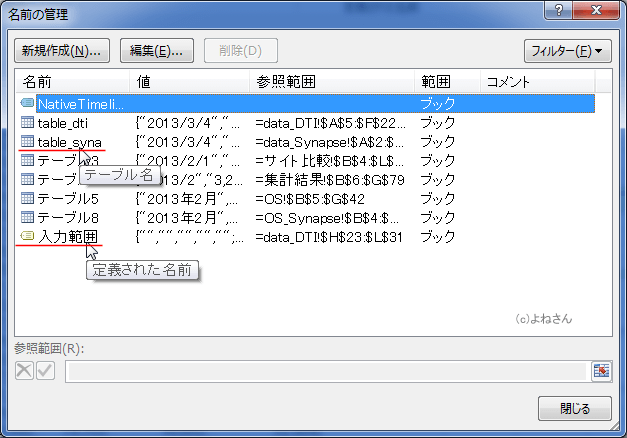The height and width of the screenshot is (438, 627).
Task: Click the collapse dialog range-select icon
Action: point(601,371)
